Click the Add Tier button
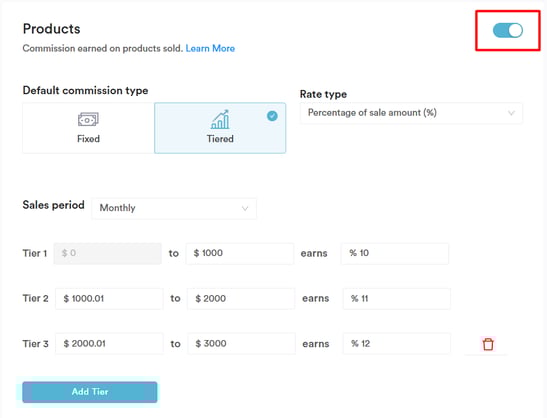The width and height of the screenshot is (547, 418). click(x=90, y=392)
